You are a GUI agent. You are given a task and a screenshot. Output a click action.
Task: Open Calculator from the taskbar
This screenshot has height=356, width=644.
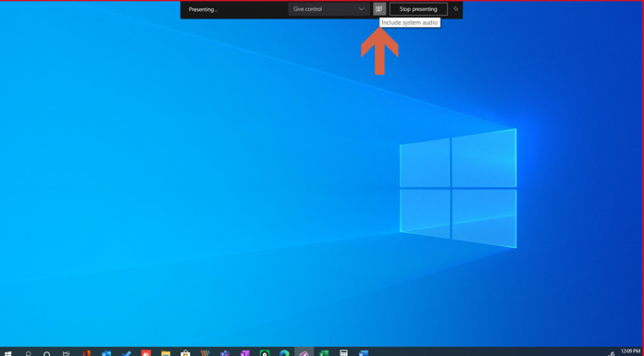(x=343, y=353)
